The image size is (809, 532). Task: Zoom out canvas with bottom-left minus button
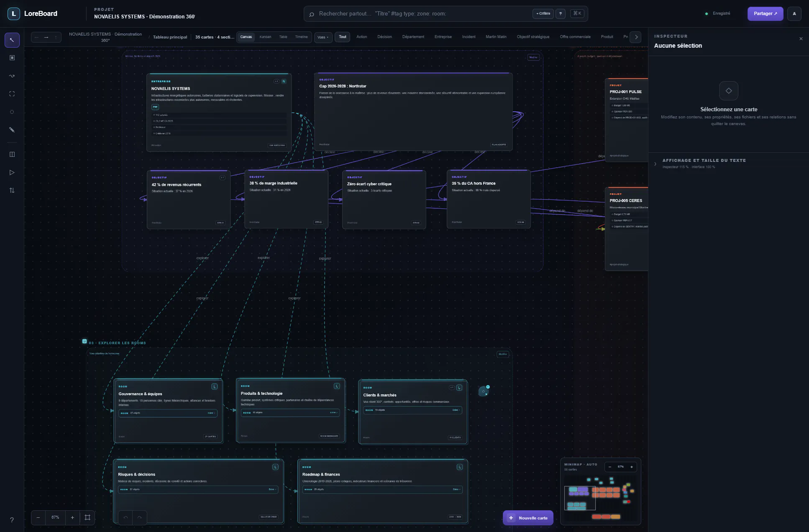(x=38, y=517)
